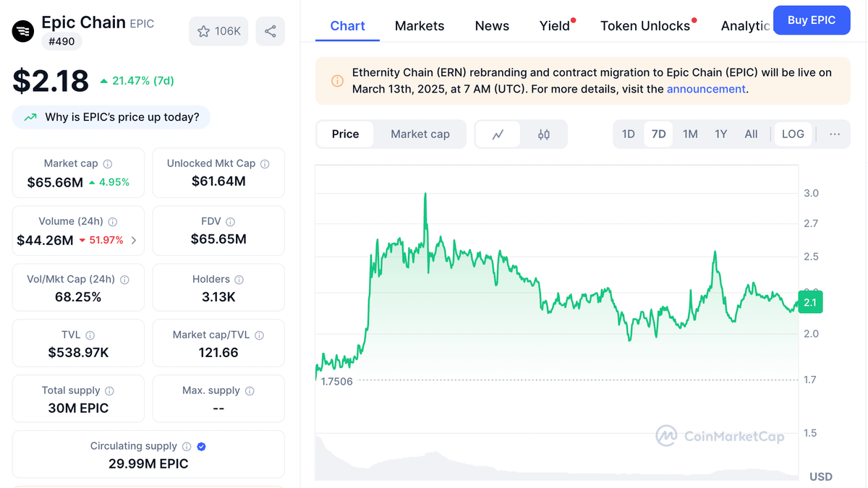The height and width of the screenshot is (488, 868).
Task: Click the $538.97K TVL value
Action: (78, 353)
